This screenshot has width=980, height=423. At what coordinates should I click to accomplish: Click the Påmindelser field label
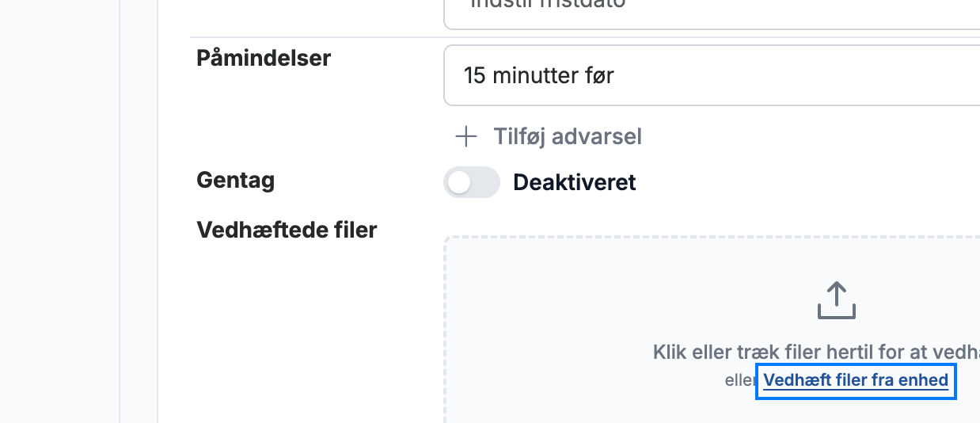point(264,58)
